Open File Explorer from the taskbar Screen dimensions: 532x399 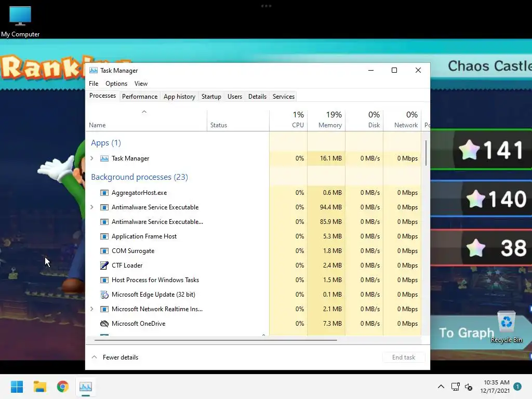[39, 387]
